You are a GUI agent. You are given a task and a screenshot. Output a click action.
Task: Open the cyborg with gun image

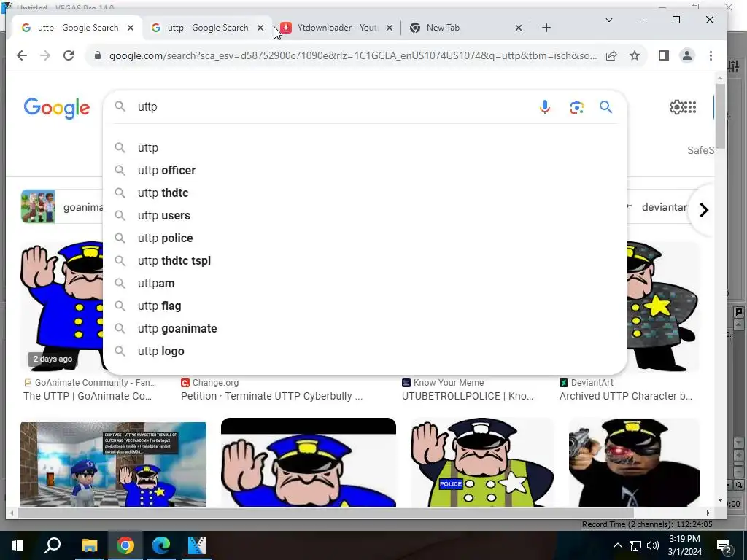click(x=634, y=462)
